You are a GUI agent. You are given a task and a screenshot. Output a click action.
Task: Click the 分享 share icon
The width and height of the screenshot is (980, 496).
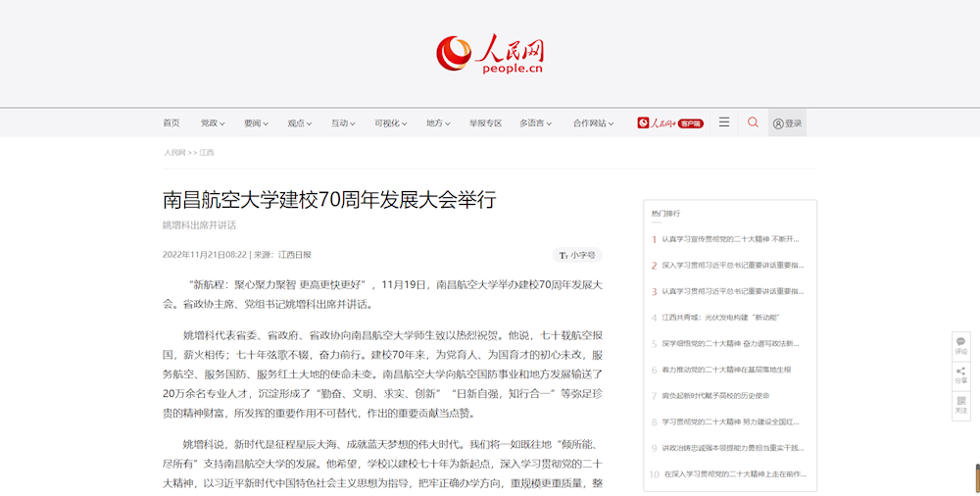[960, 373]
